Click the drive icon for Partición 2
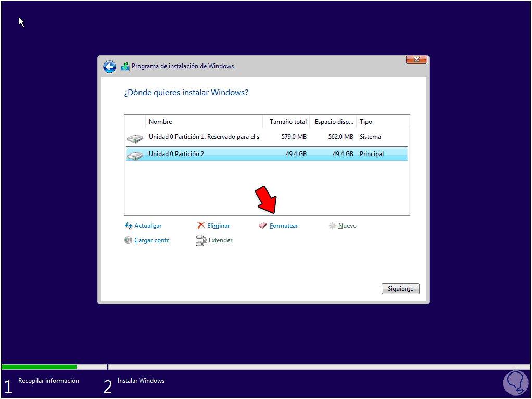 pyautogui.click(x=135, y=156)
